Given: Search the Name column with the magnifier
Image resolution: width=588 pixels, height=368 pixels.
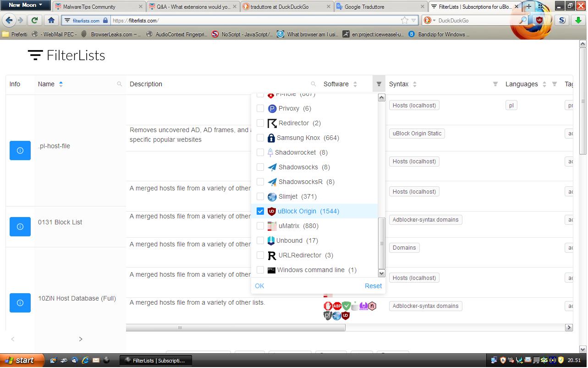Looking at the screenshot, I should click(x=120, y=84).
